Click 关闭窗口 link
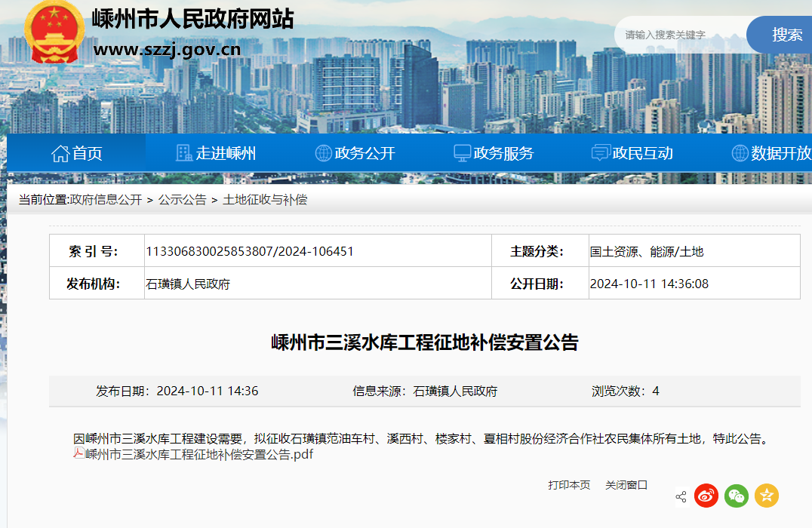Screen dimensions: 812x528 click(626, 485)
